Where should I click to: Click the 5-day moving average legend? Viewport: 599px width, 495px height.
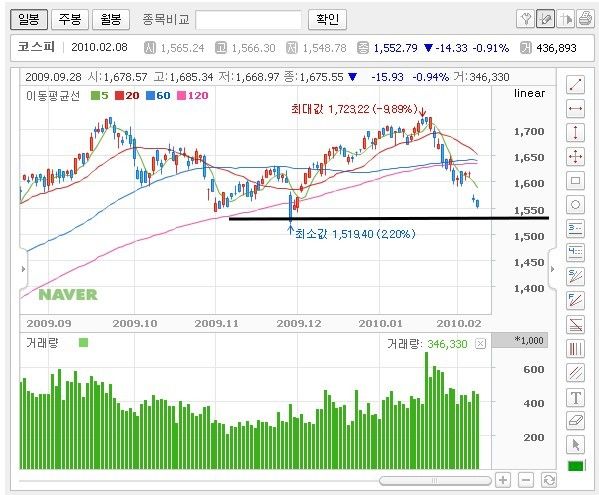[100, 95]
